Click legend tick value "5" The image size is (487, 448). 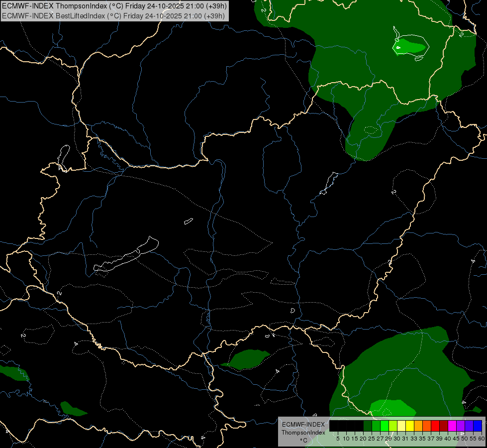pyautogui.click(x=338, y=439)
